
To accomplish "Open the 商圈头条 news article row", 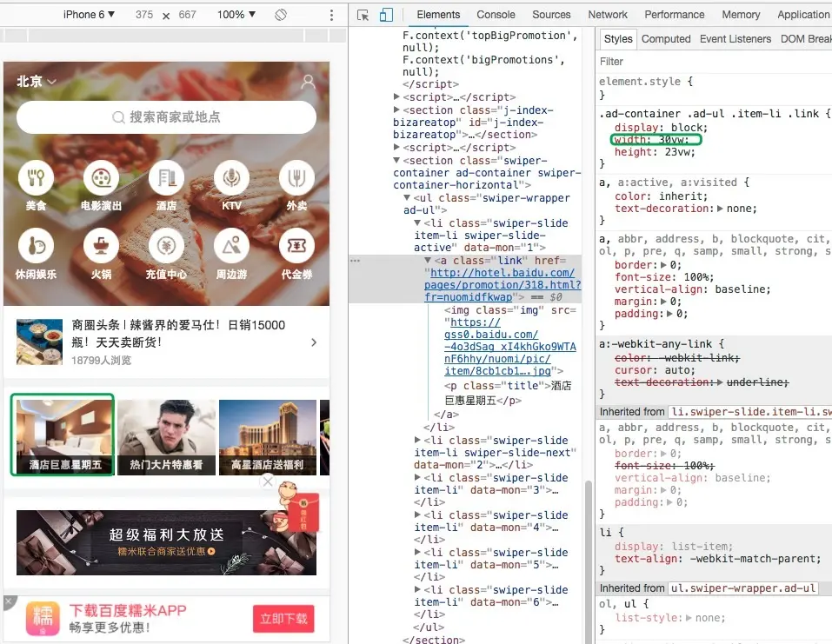I will coord(167,342).
